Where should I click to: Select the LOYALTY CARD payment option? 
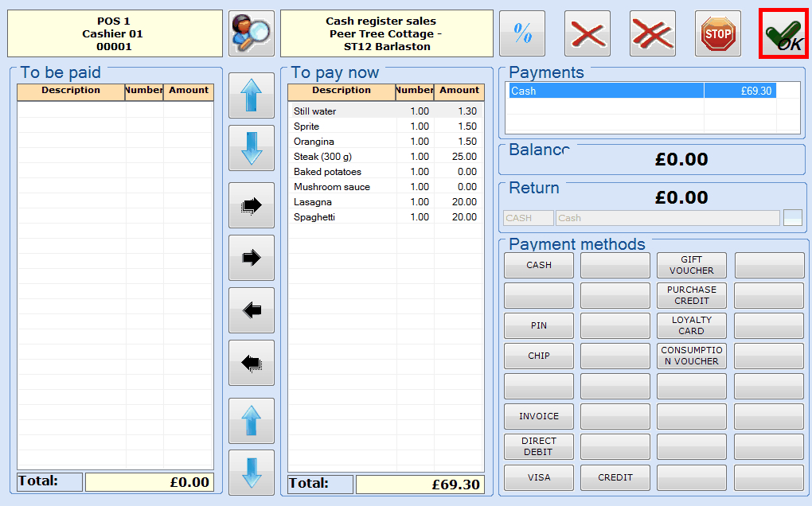click(x=691, y=326)
